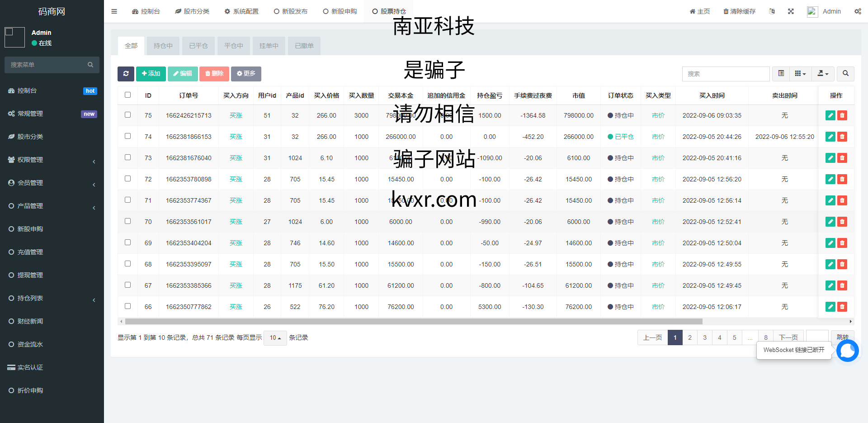Open the chat bubble widget
This screenshot has width=868, height=423.
tap(848, 351)
